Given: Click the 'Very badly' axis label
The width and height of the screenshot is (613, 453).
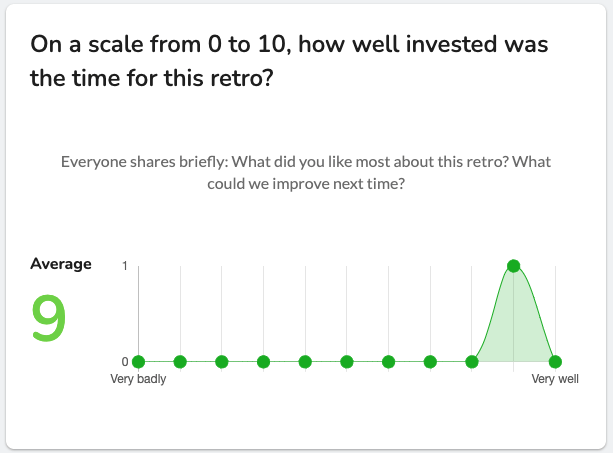Looking at the screenshot, I should coord(138,379).
